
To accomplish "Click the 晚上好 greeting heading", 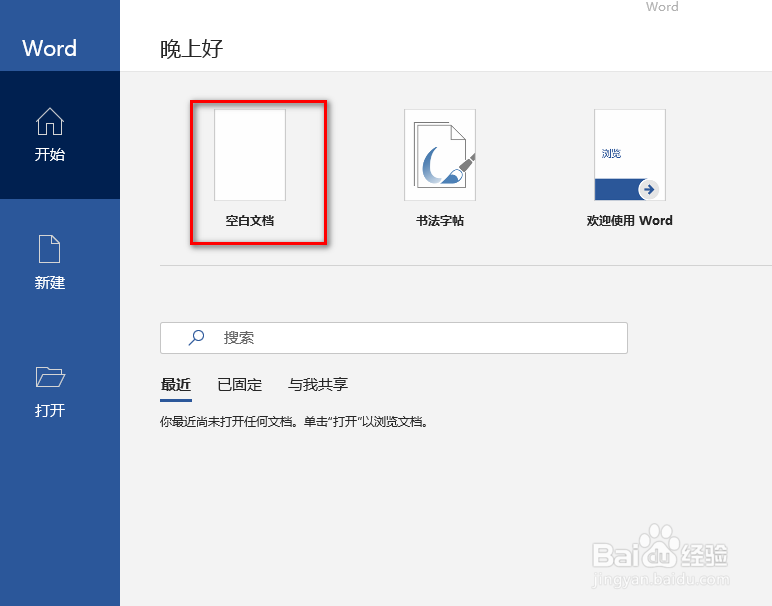I will point(192,49).
